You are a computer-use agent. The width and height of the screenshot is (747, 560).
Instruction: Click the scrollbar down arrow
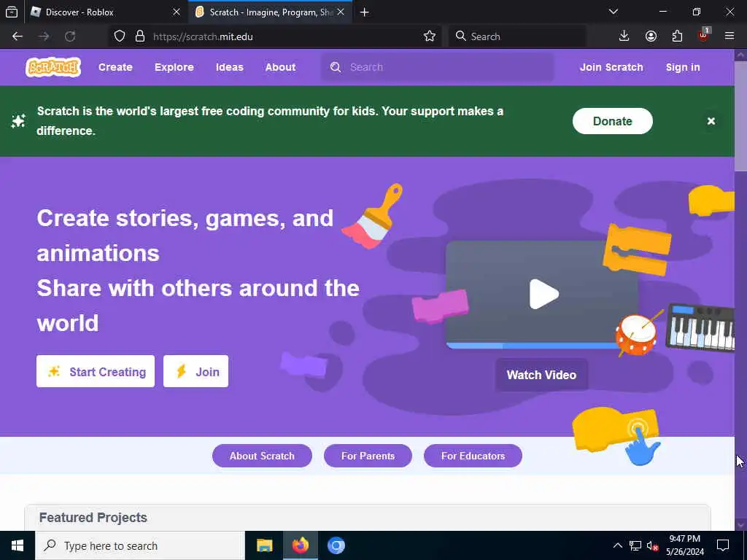click(x=740, y=525)
